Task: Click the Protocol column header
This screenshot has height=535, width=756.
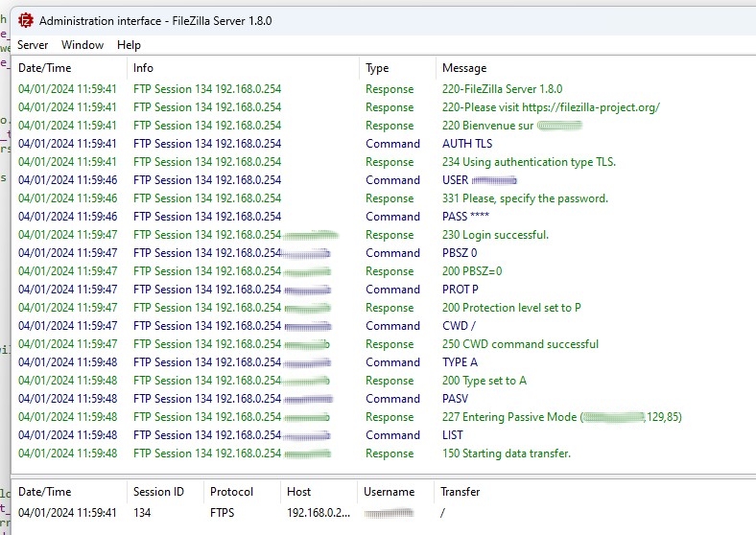Action: pos(231,492)
